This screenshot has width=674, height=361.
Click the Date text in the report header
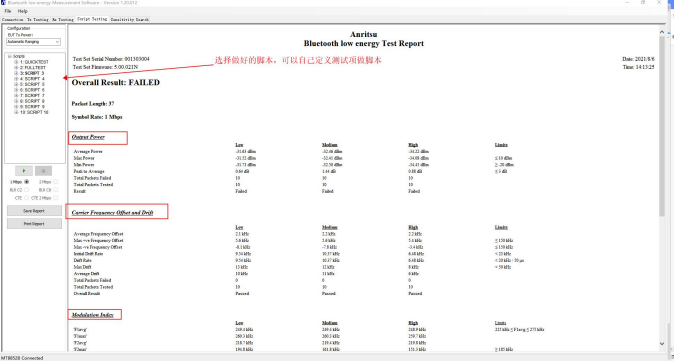pyautogui.click(x=638, y=59)
